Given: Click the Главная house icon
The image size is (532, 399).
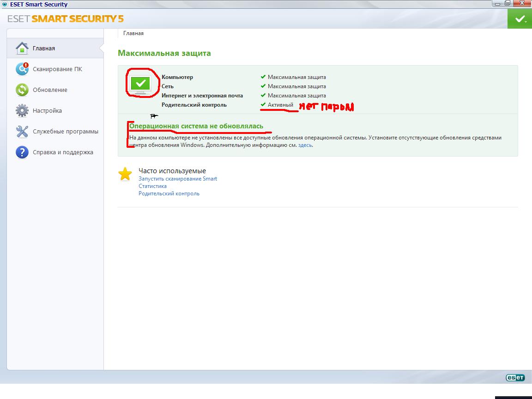Looking at the screenshot, I should [22, 48].
